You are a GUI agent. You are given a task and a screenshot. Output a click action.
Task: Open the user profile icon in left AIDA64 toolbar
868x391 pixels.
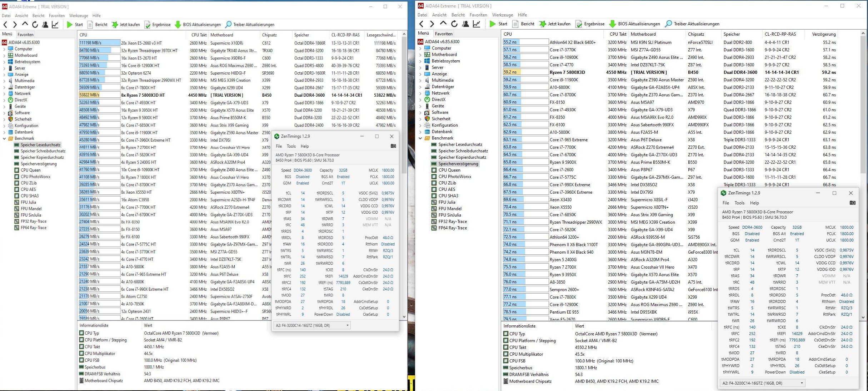[45, 25]
